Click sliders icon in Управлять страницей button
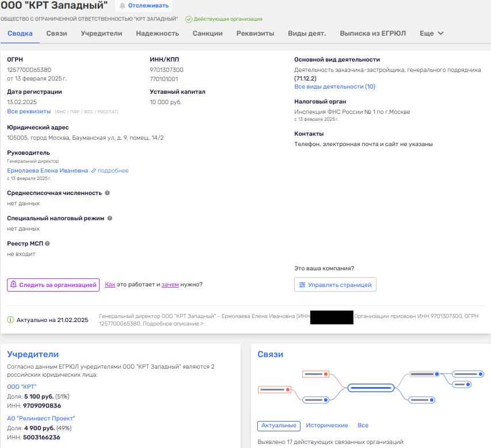Image resolution: width=491 pixels, height=448 pixels. 302,285
